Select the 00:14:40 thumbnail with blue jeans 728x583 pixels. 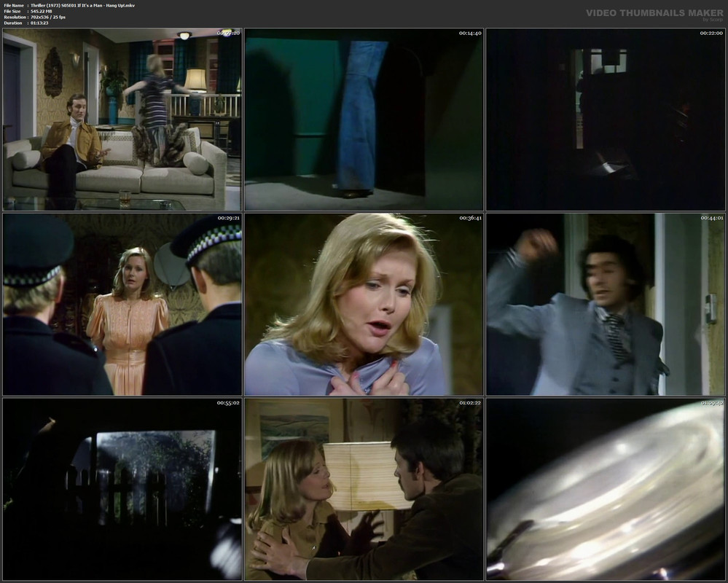[x=364, y=120]
